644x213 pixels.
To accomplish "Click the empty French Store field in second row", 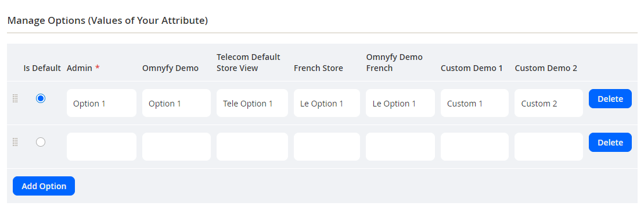I will (327, 147).
